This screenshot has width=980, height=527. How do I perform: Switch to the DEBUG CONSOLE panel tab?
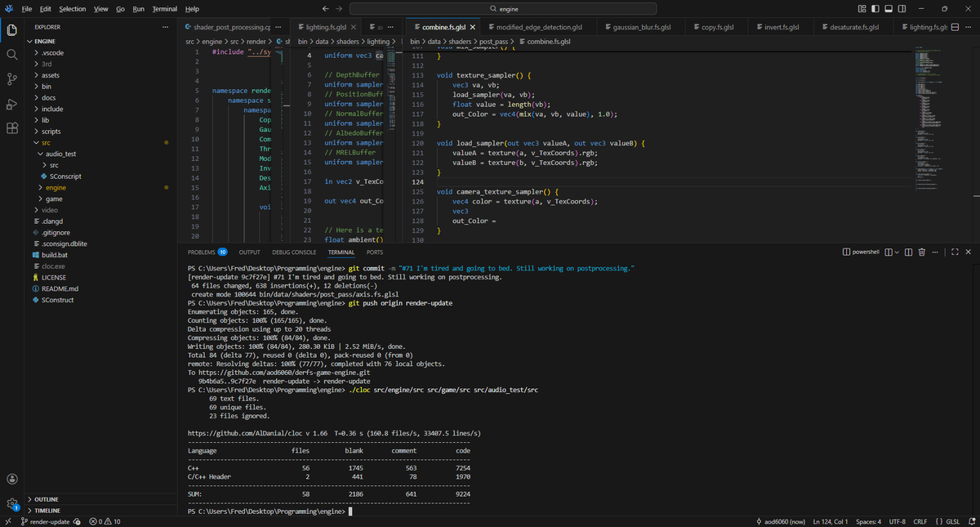point(294,252)
